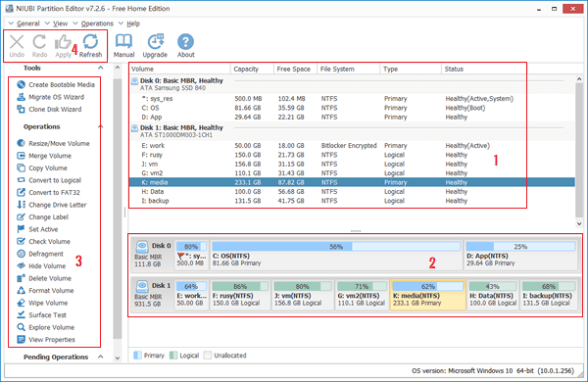Select the H: Data volume row
The width and height of the screenshot is (588, 382).
[352, 192]
